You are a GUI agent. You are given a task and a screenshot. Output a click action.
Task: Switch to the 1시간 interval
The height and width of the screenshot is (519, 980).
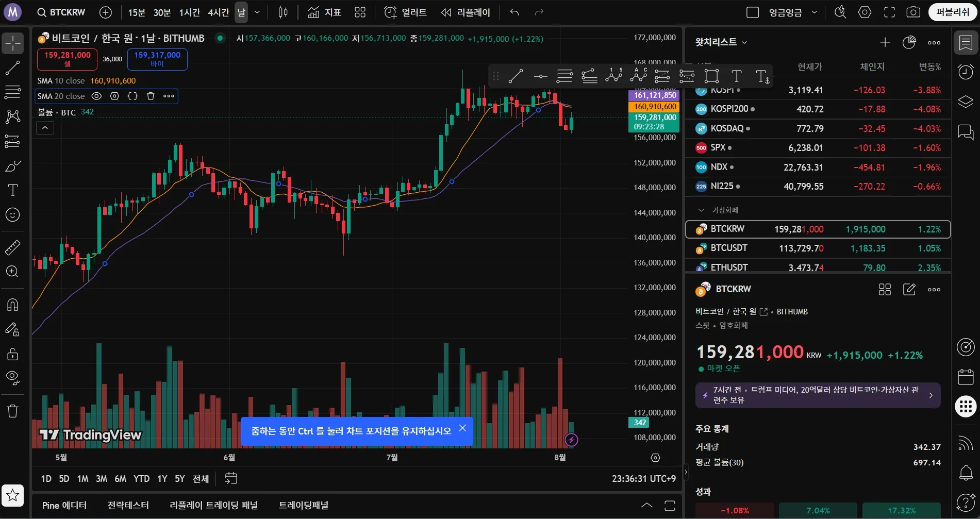189,12
